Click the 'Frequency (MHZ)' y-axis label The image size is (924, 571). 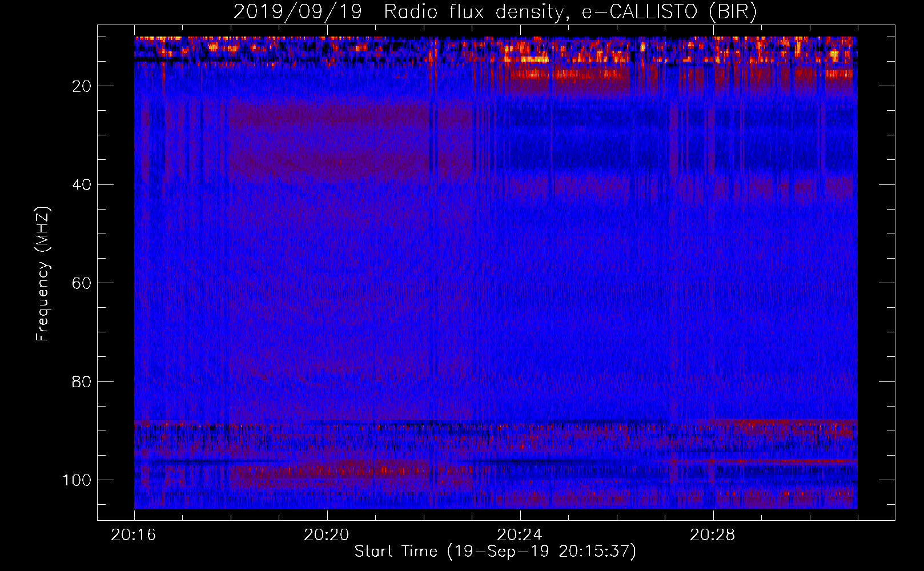click(x=43, y=274)
